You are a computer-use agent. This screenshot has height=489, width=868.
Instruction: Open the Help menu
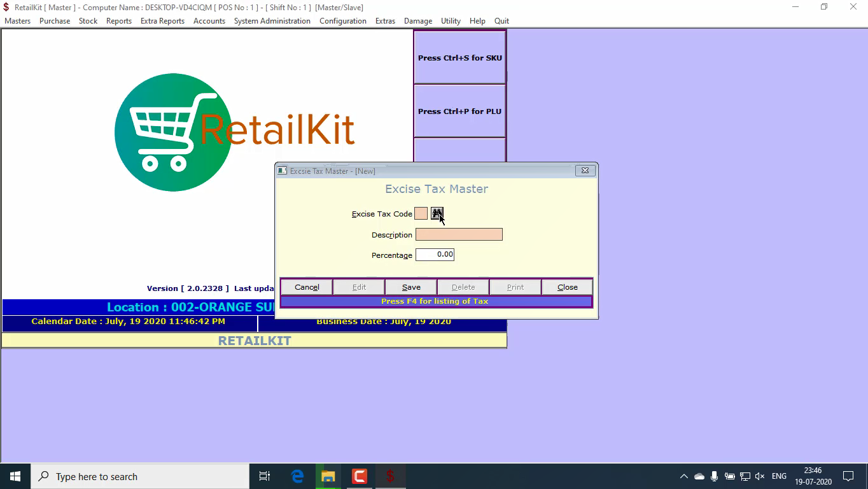coord(477,21)
